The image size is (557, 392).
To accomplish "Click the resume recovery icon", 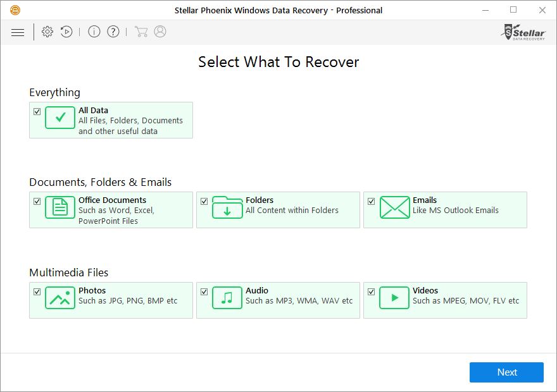I will tap(66, 31).
